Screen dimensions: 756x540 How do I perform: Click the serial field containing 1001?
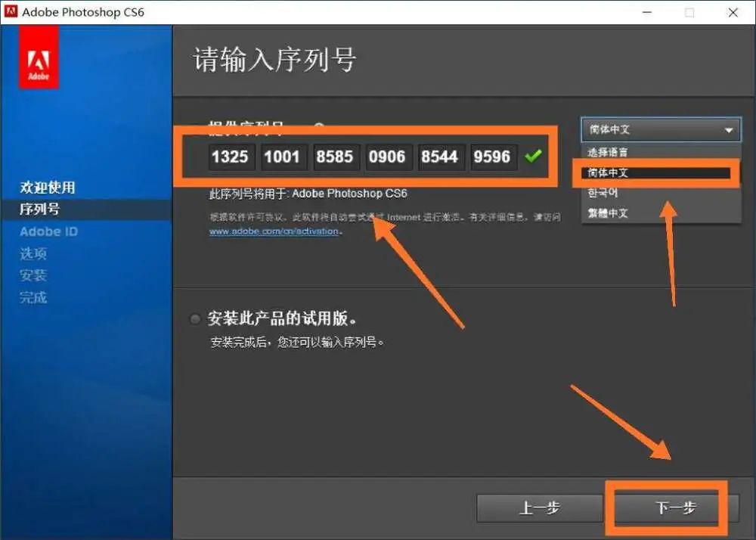(x=283, y=157)
